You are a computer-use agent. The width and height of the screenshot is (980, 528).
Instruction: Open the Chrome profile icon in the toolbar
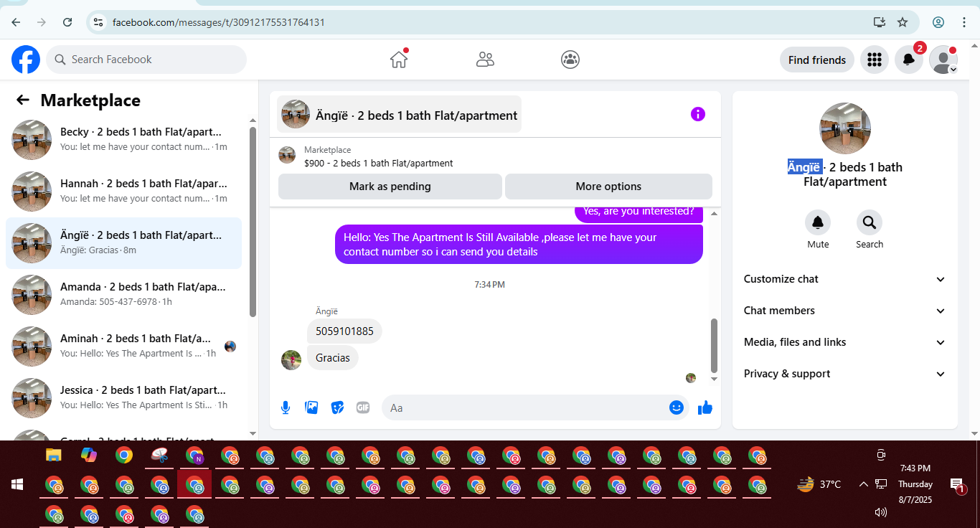[x=938, y=22]
